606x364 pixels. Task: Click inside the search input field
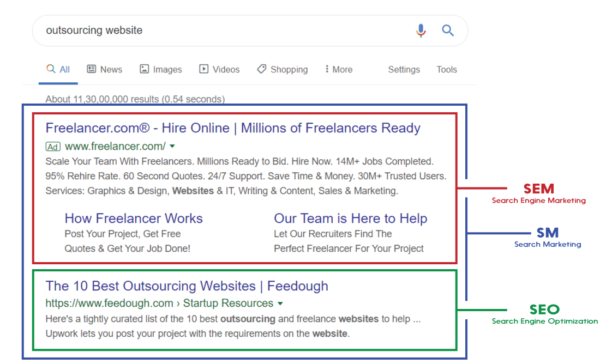(164, 31)
